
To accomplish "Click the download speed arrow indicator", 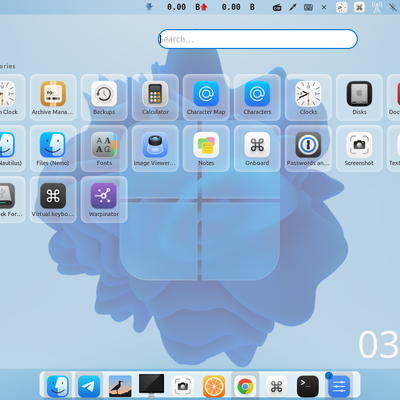I will click(x=149, y=7).
